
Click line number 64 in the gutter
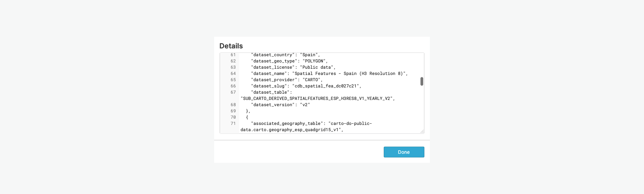pos(233,74)
